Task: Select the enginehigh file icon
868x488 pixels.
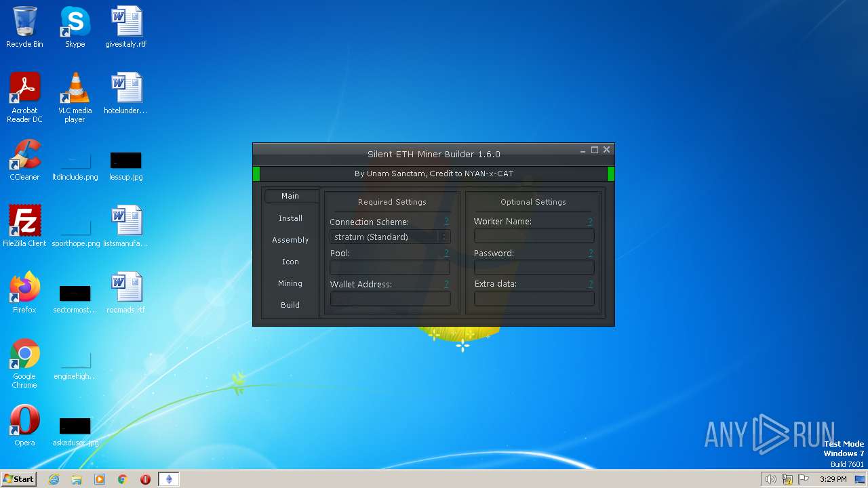Action: (75, 365)
